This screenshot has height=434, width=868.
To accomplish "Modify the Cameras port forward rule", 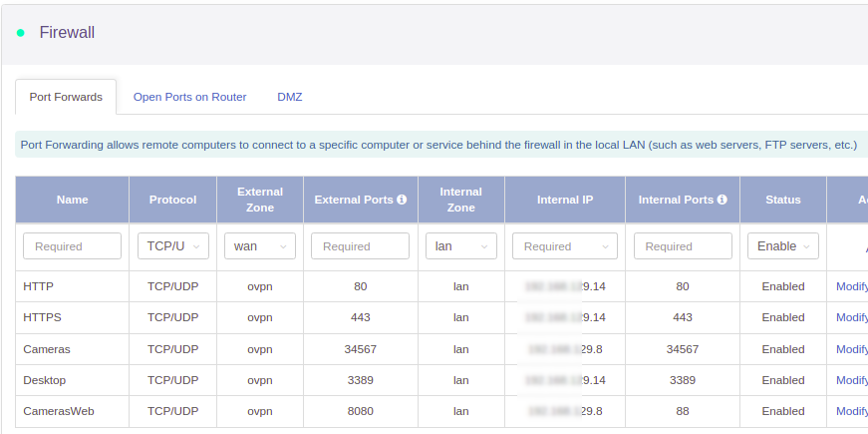I will (852, 349).
